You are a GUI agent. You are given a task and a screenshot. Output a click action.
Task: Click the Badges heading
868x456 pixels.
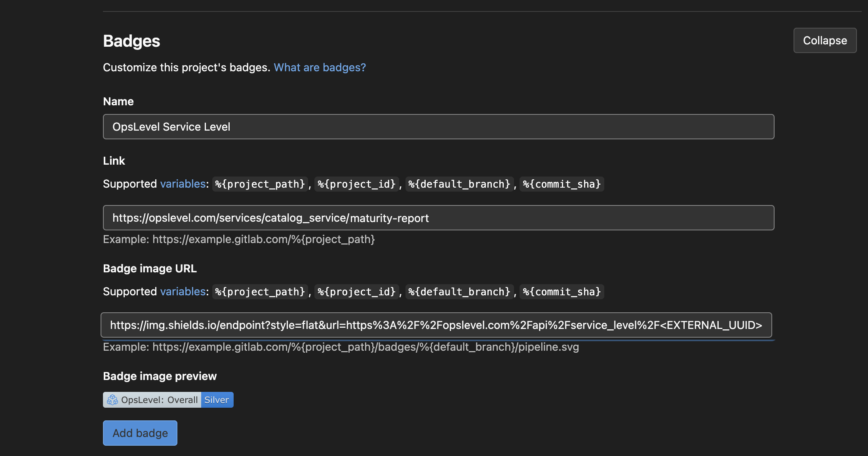[131, 41]
